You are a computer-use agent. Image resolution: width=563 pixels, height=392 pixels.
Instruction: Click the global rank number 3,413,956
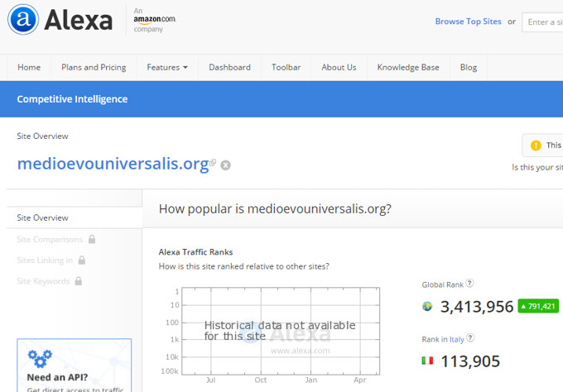[477, 307]
